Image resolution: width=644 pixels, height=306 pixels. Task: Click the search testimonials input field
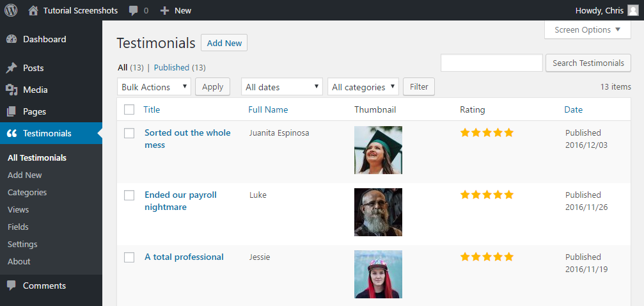(x=492, y=63)
